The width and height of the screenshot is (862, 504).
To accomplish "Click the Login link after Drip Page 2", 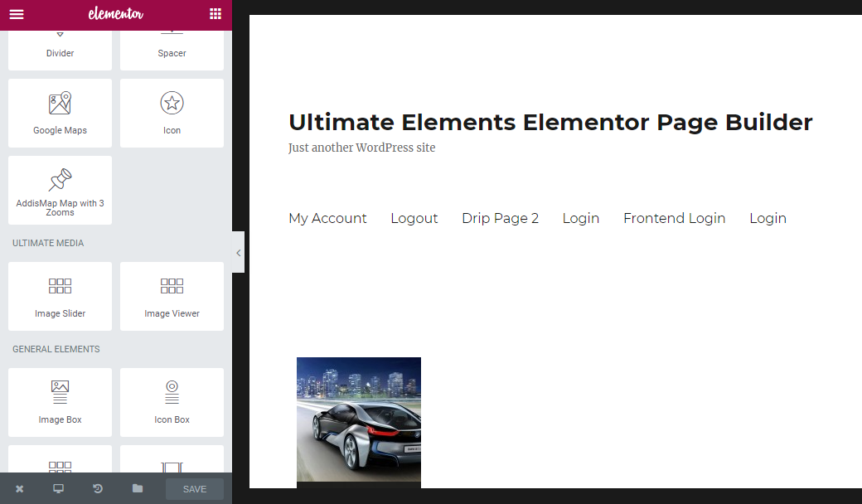I will coord(580,218).
